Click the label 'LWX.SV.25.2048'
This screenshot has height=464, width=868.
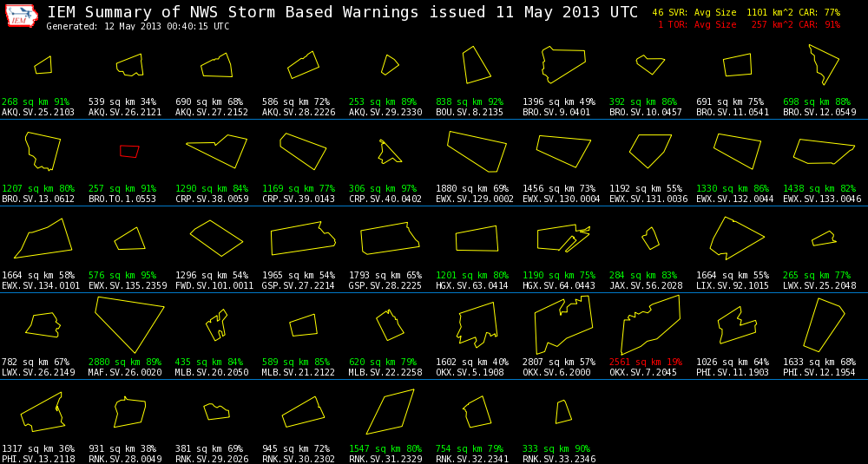[x=819, y=285]
